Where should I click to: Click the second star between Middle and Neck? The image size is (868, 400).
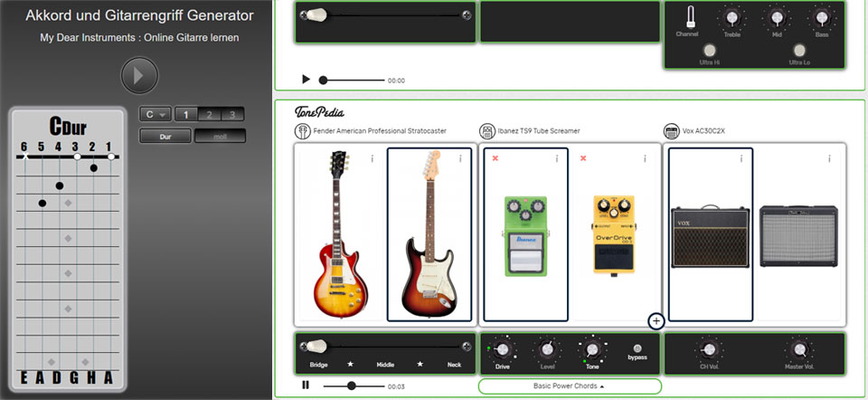[420, 365]
